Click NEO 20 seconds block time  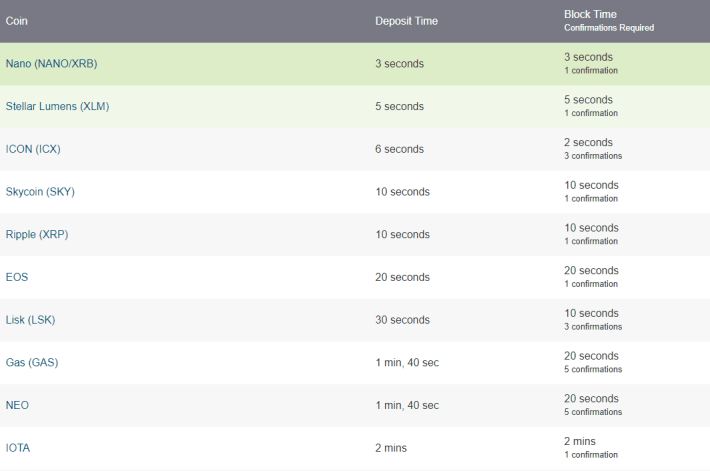pyautogui.click(x=591, y=399)
